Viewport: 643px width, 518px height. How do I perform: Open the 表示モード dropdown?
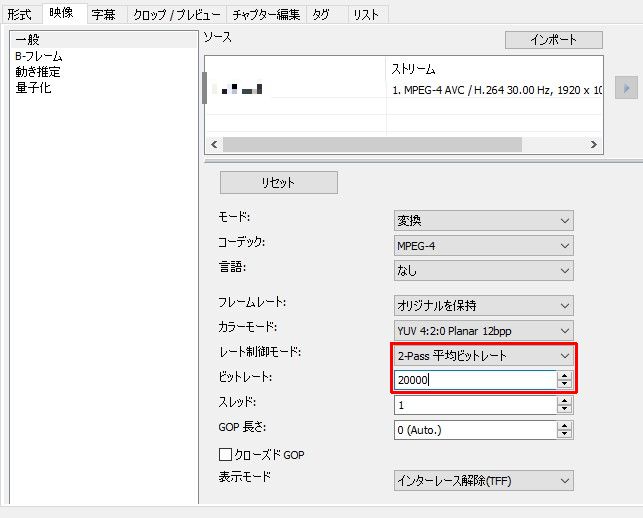click(x=484, y=481)
